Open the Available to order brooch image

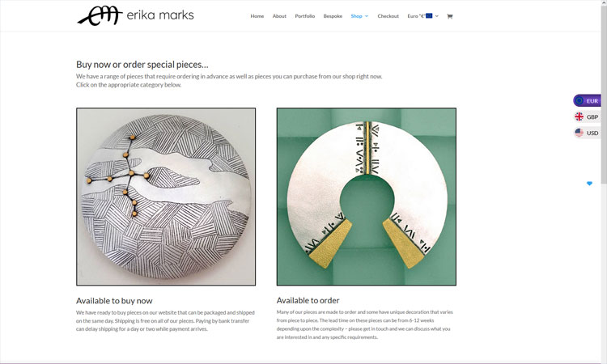pos(366,197)
